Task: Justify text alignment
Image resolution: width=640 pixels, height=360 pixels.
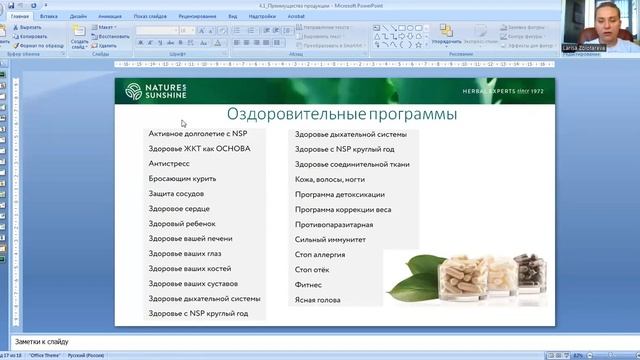Action: (x=266, y=42)
